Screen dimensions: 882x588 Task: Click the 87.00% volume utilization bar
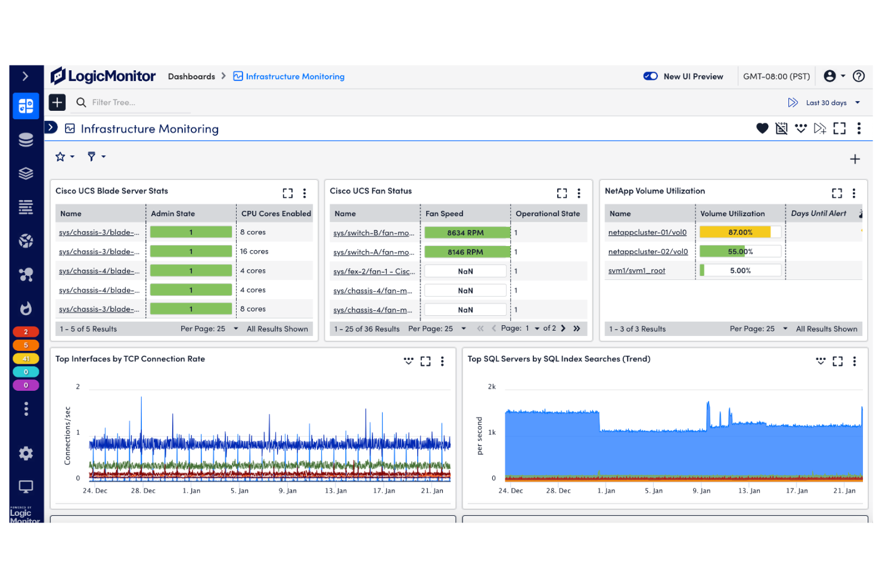coord(739,232)
